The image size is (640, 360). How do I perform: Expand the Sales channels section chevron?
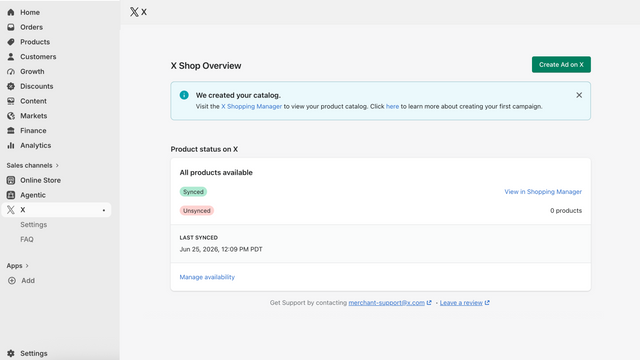58,165
